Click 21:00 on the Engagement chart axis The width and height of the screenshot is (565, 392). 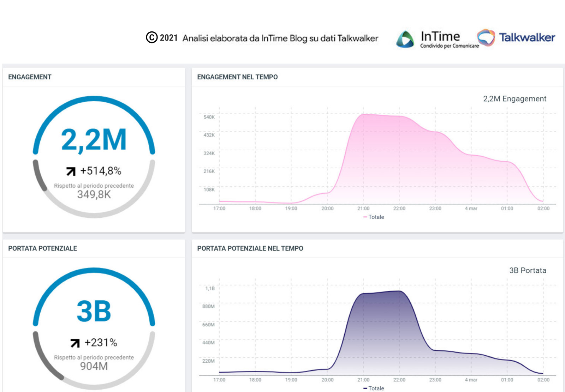(363, 209)
